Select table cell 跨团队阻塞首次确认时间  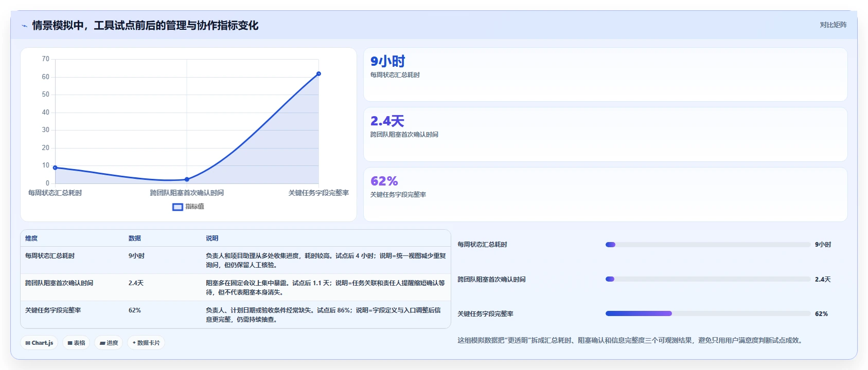59,283
